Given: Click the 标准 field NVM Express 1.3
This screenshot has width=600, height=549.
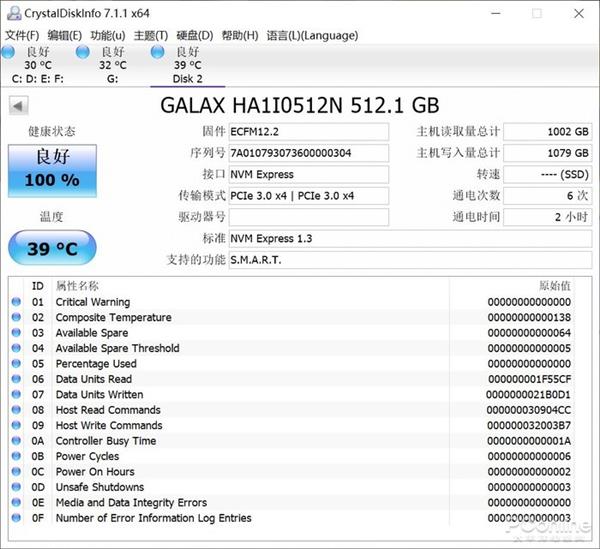Looking at the screenshot, I should coord(410,239).
